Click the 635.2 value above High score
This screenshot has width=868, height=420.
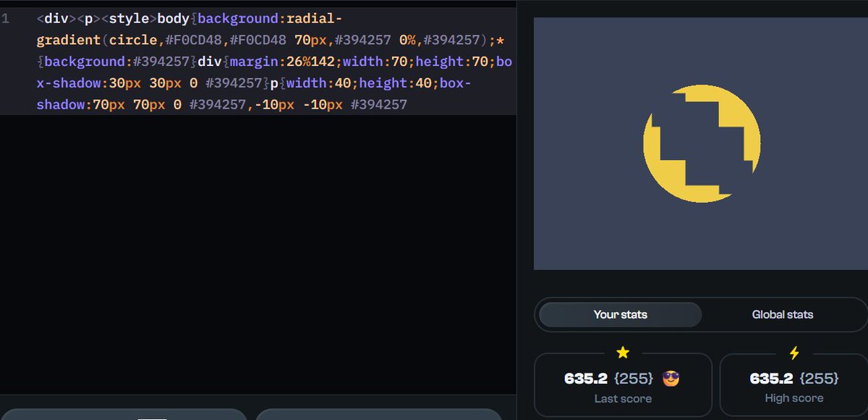(x=772, y=378)
